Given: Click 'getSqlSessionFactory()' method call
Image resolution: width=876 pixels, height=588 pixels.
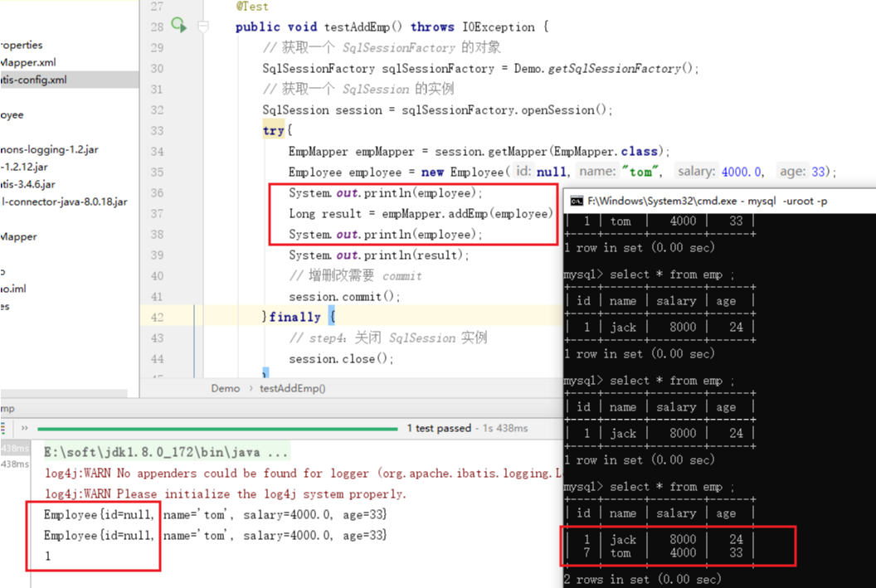Looking at the screenshot, I should pos(620,69).
